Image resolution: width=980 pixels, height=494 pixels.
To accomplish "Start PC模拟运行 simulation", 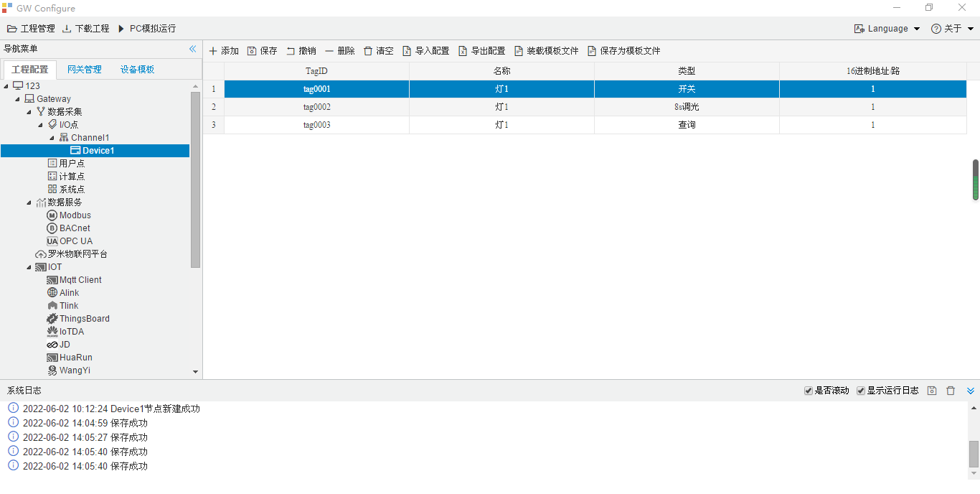I will click(x=146, y=29).
